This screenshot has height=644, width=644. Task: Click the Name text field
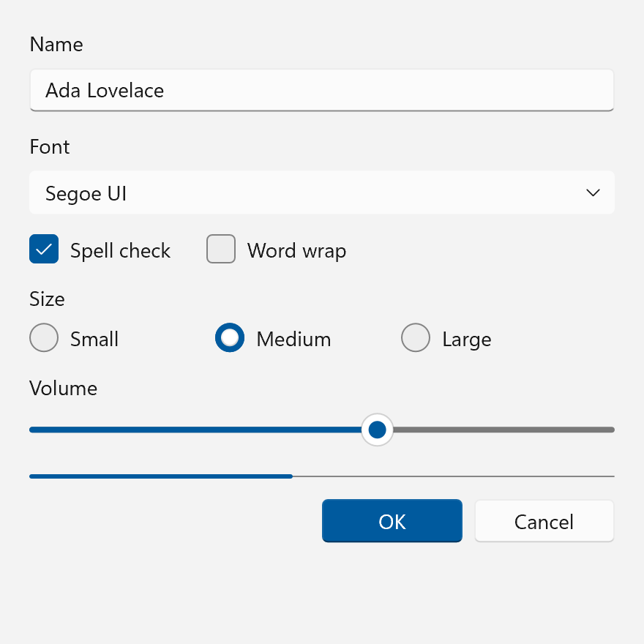(x=321, y=90)
